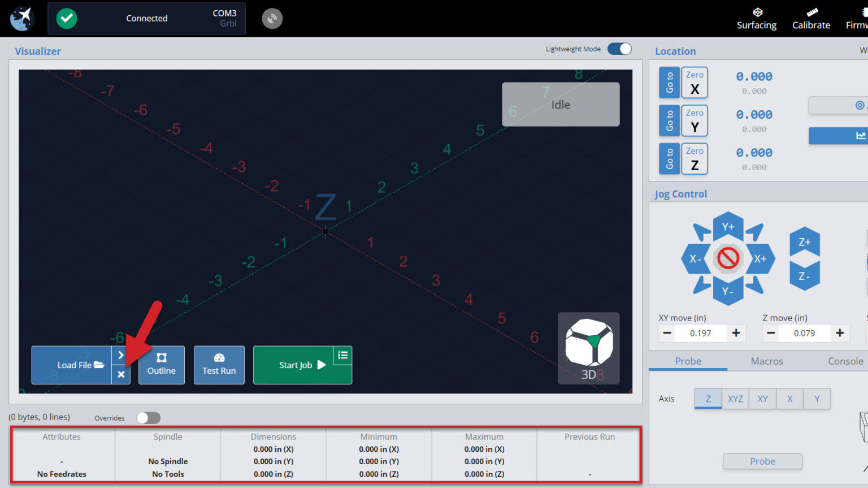Jog left with the X- button
This screenshot has height=488, width=868.
point(695,259)
